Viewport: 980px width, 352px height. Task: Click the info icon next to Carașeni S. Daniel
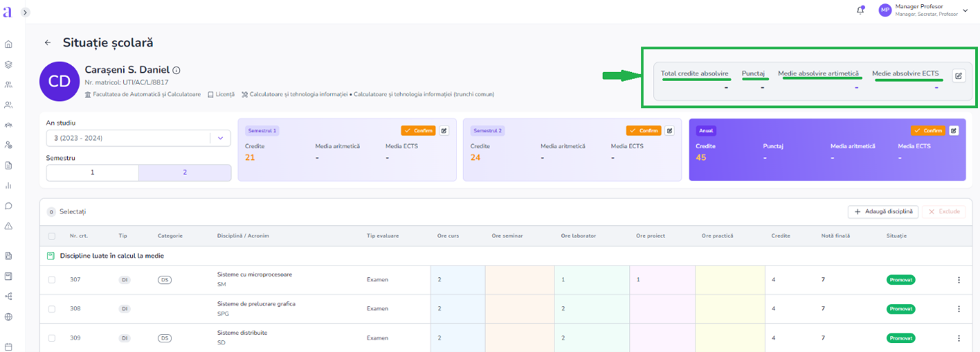(176, 71)
